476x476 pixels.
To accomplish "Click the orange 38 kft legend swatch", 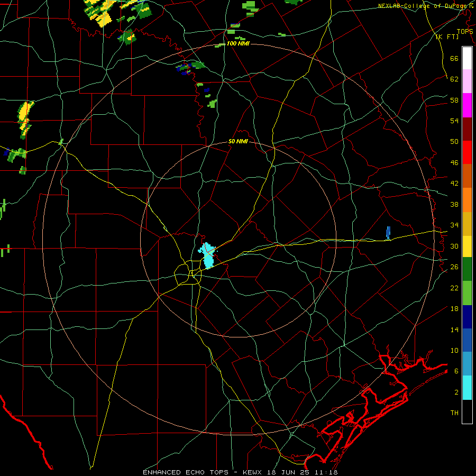I will [x=467, y=200].
